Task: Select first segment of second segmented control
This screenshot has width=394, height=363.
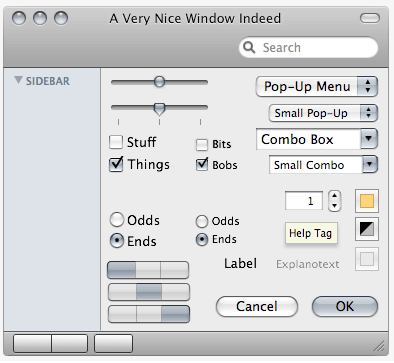Action: 122,292
